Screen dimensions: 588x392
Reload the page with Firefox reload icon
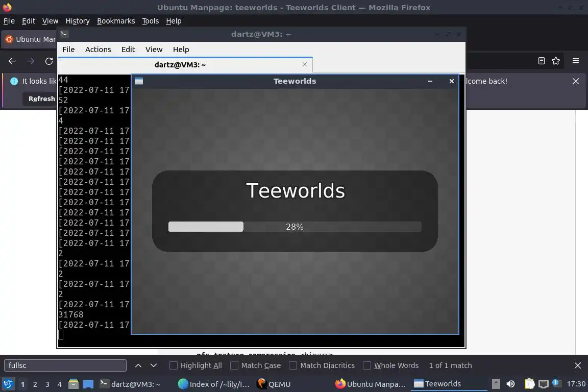coord(49,61)
